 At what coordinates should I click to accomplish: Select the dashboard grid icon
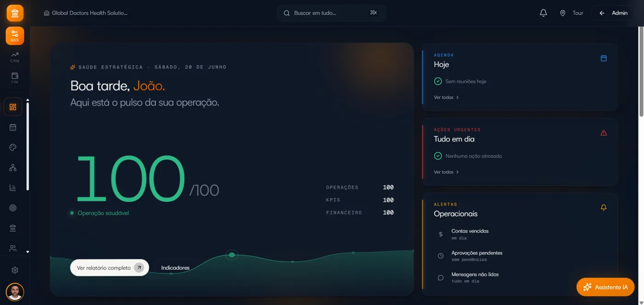(x=13, y=107)
